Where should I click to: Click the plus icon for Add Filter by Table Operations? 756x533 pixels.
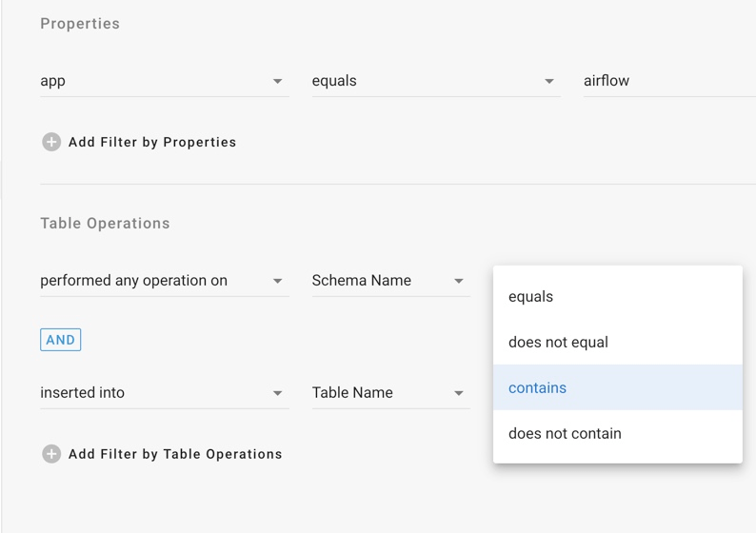tap(51, 454)
